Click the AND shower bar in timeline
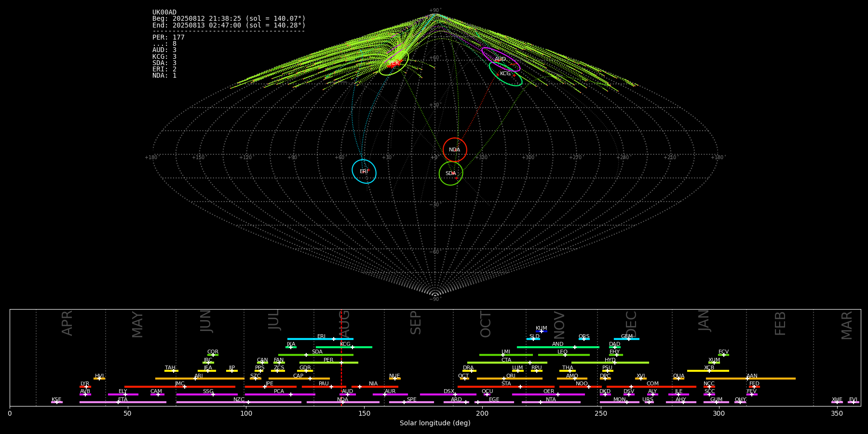Viewport: 868px width, 434px height. (x=558, y=347)
